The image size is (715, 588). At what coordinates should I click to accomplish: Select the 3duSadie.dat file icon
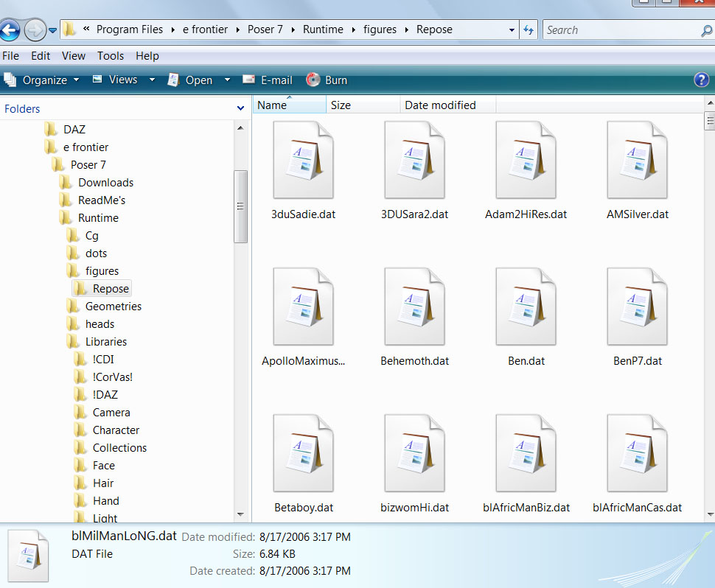(x=303, y=161)
